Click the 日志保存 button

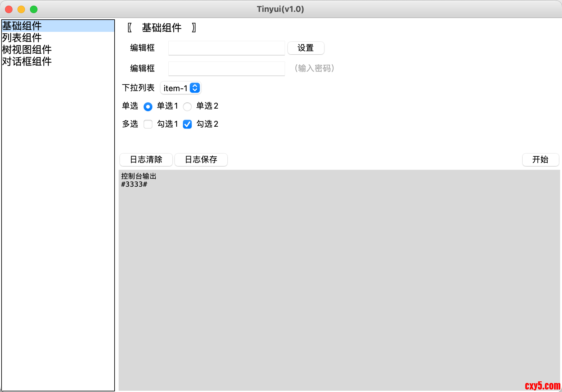(201, 160)
